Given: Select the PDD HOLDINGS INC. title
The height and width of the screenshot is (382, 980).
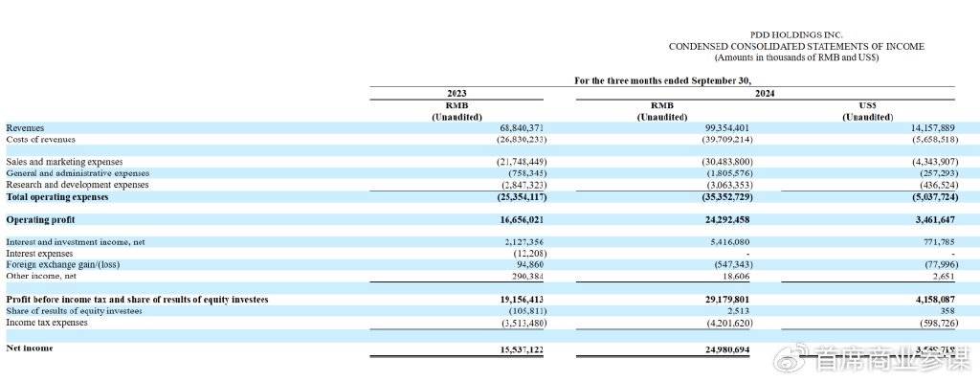Looking at the screenshot, I should pyautogui.click(x=796, y=35).
